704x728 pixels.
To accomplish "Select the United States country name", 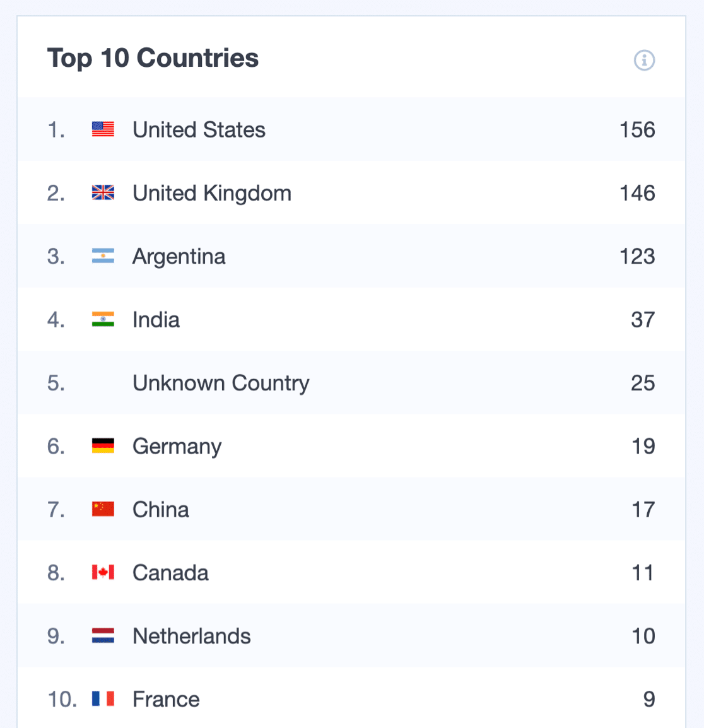I will 199,129.
